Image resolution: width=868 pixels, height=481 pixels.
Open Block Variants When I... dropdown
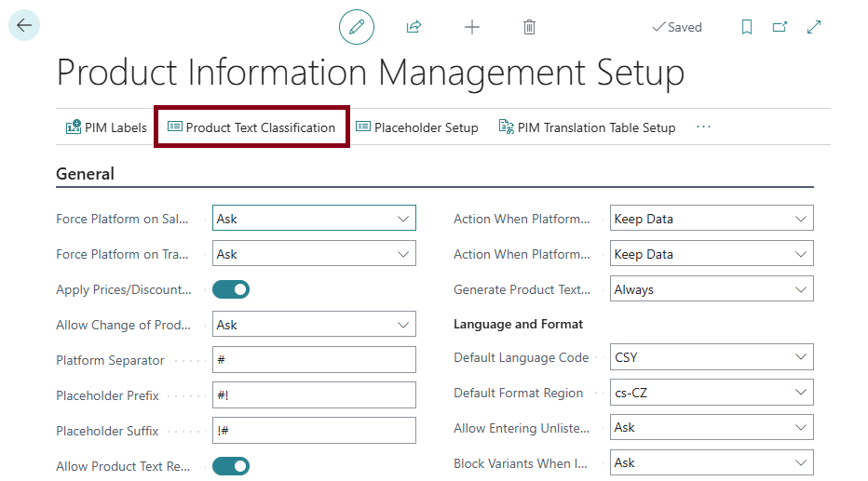(712, 462)
